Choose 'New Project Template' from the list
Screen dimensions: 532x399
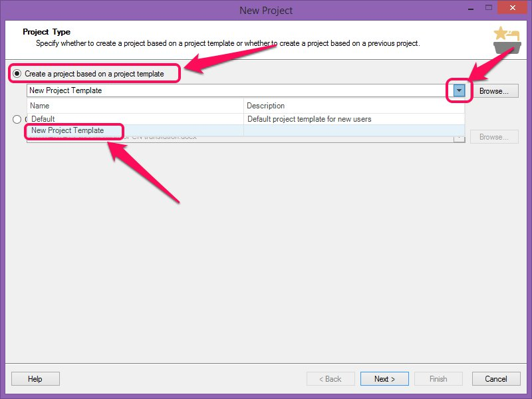pos(68,130)
